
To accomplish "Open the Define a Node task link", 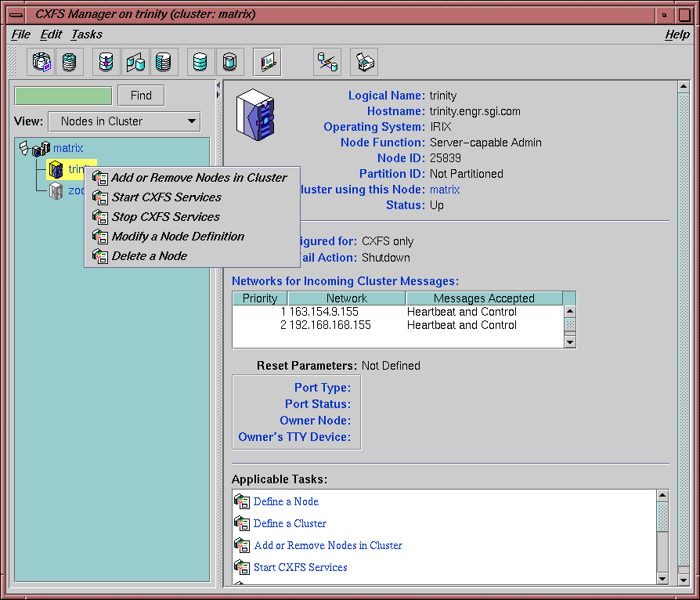I will pos(286,502).
